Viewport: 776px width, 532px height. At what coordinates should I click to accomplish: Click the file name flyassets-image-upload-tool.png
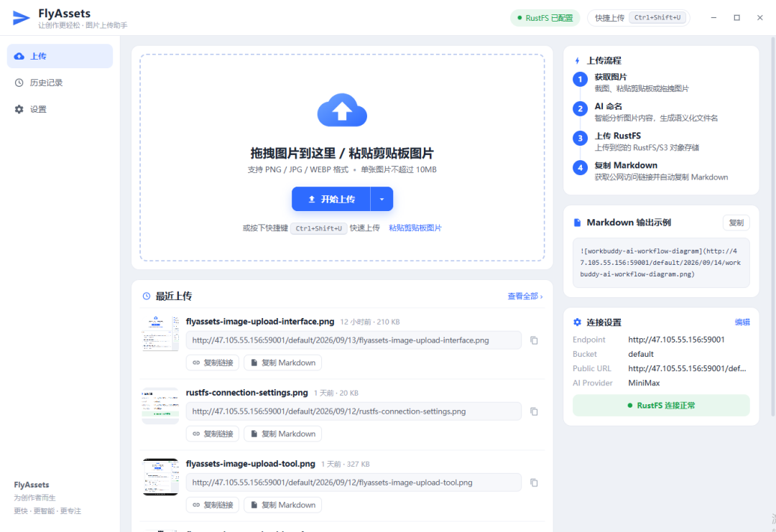tap(251, 464)
